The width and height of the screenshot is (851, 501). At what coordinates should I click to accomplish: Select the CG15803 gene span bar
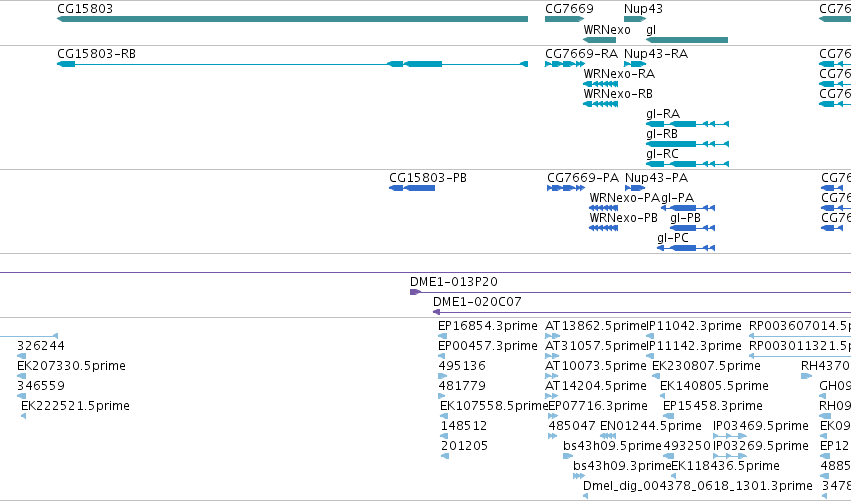(293, 19)
